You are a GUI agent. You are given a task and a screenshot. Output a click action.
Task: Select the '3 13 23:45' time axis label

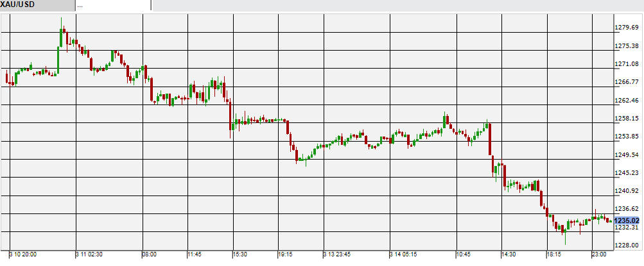coord(338,254)
